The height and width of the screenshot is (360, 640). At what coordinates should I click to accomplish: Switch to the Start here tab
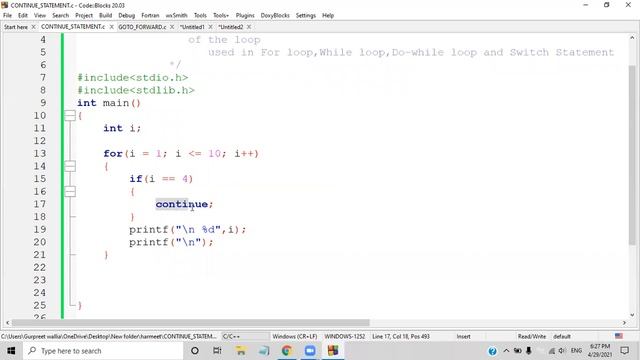tap(16, 27)
